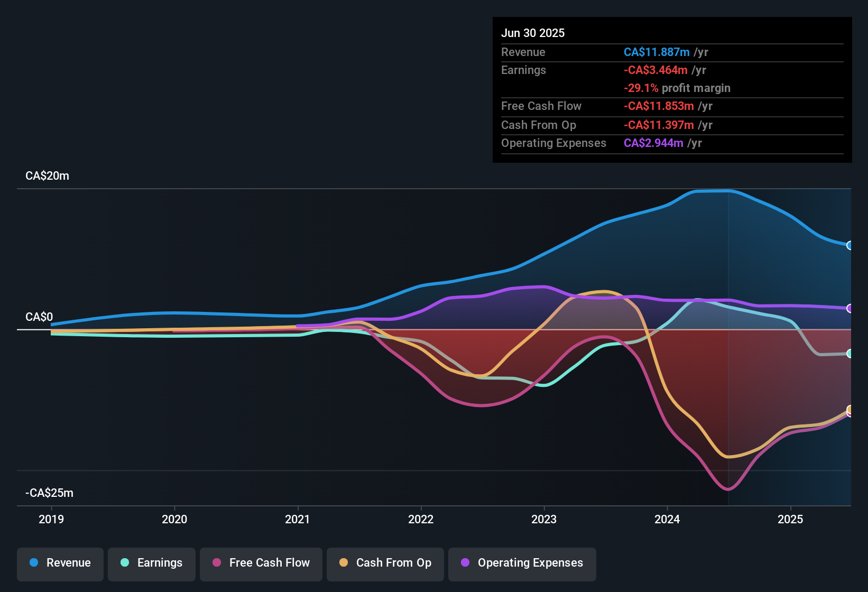Screen dimensions: 868x592
Task: Select the Revenue endpoint marker on the chart
Action: coord(850,246)
